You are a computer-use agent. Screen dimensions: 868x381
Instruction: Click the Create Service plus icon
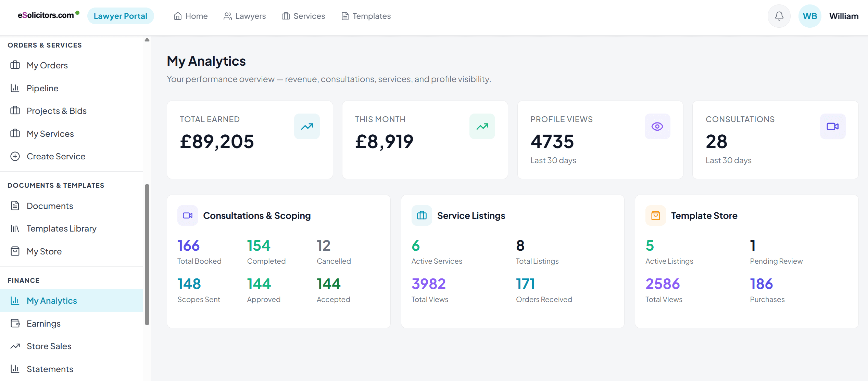tap(15, 156)
